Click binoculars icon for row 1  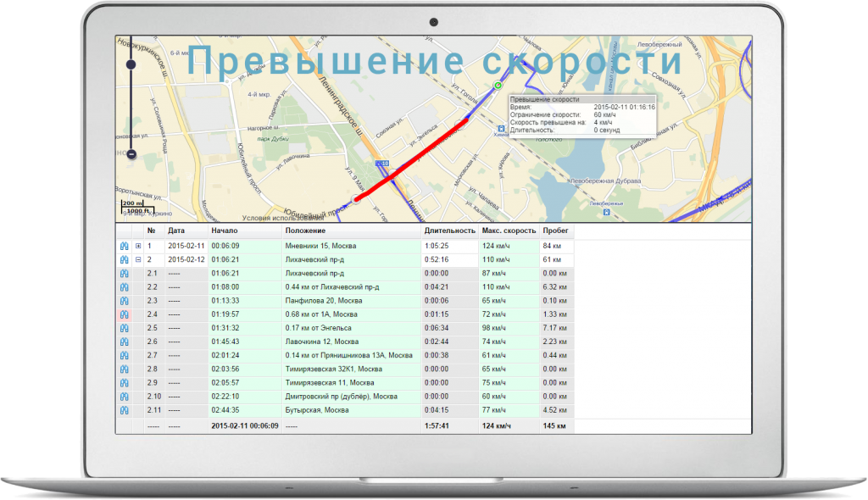(124, 246)
